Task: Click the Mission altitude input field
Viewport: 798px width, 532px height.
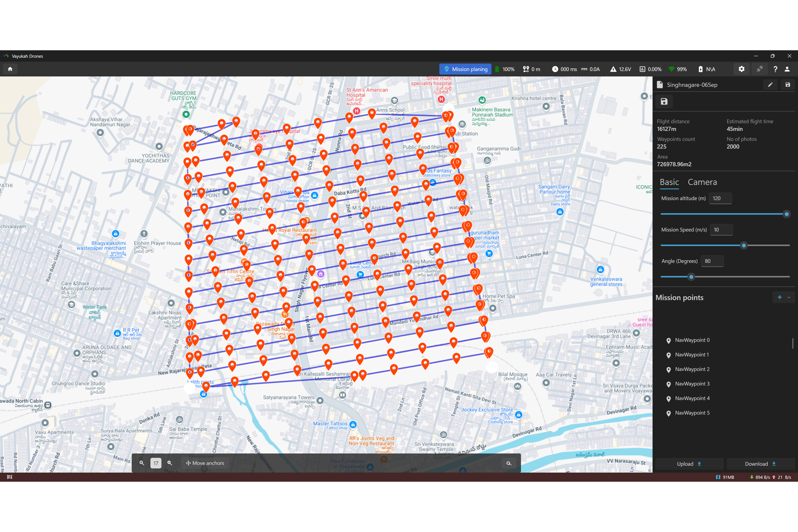Action: point(720,198)
